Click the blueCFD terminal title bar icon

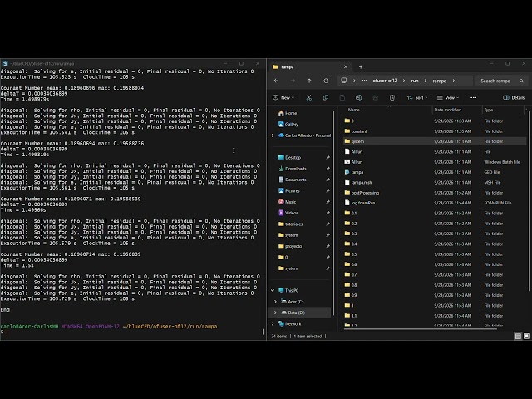pos(5,63)
